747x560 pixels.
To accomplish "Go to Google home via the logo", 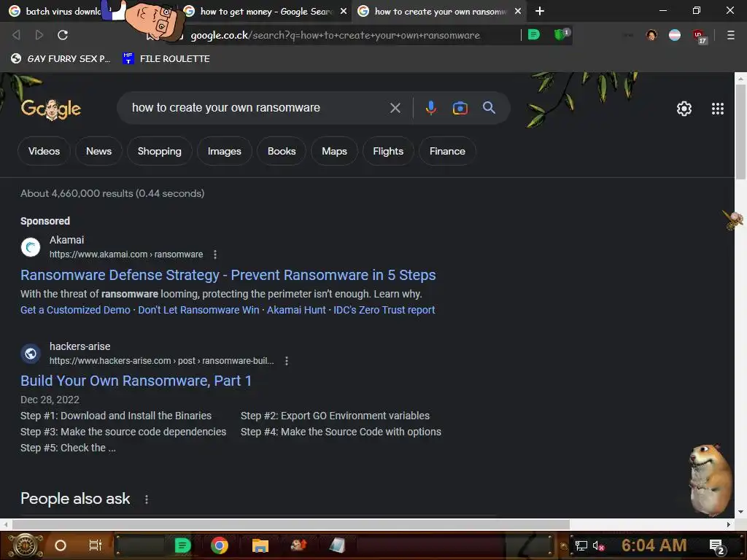I will tap(51, 109).
